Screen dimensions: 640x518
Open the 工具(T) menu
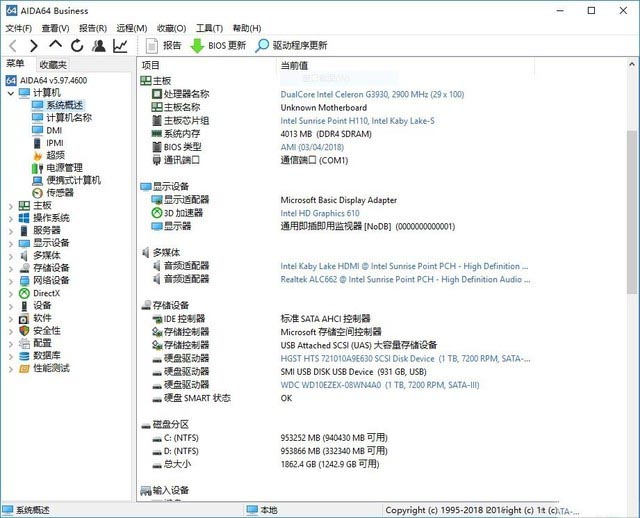pyautogui.click(x=209, y=28)
